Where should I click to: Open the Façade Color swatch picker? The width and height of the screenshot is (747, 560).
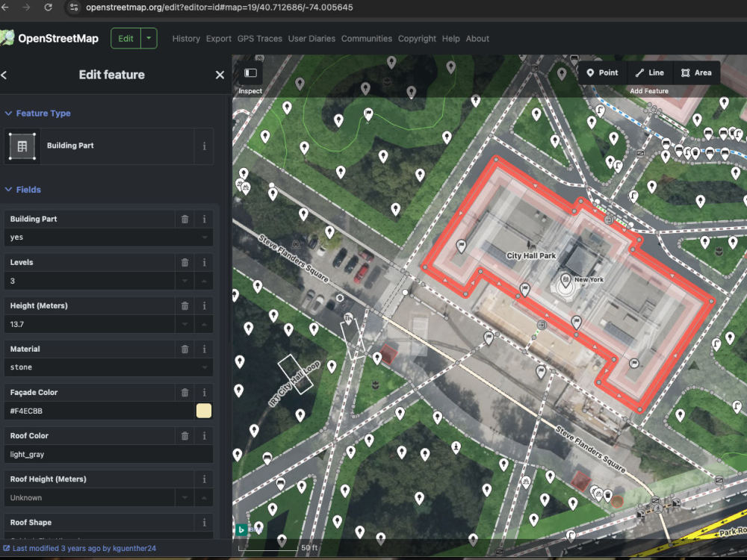[x=204, y=411]
